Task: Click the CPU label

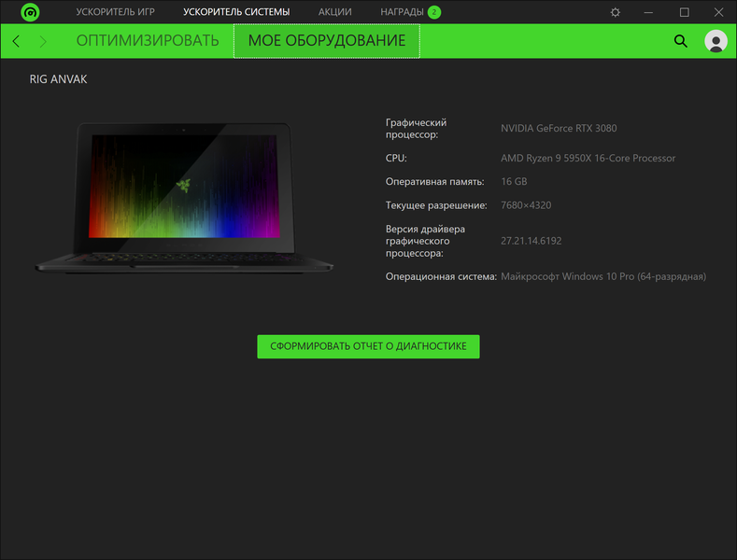Action: click(x=396, y=159)
